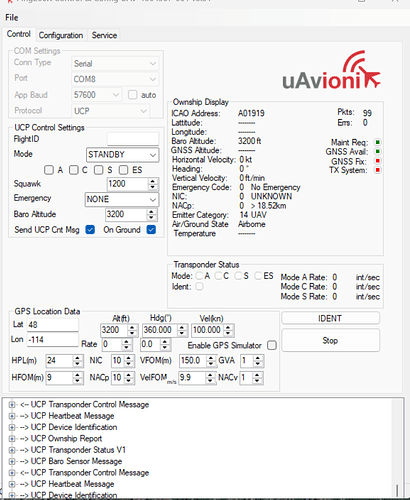Switch to the Configuration tab
The width and height of the screenshot is (410, 500).
click(x=61, y=35)
